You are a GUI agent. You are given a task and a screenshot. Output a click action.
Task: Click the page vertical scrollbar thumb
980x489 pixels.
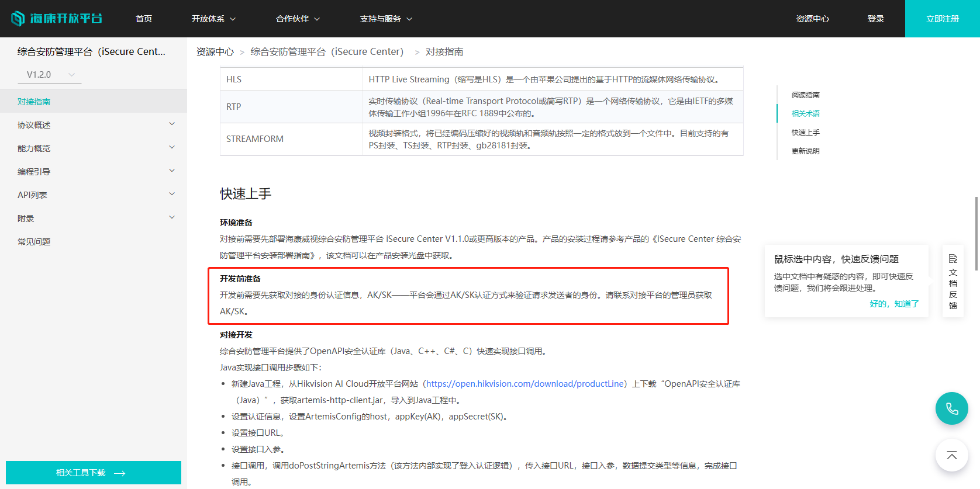point(976,234)
